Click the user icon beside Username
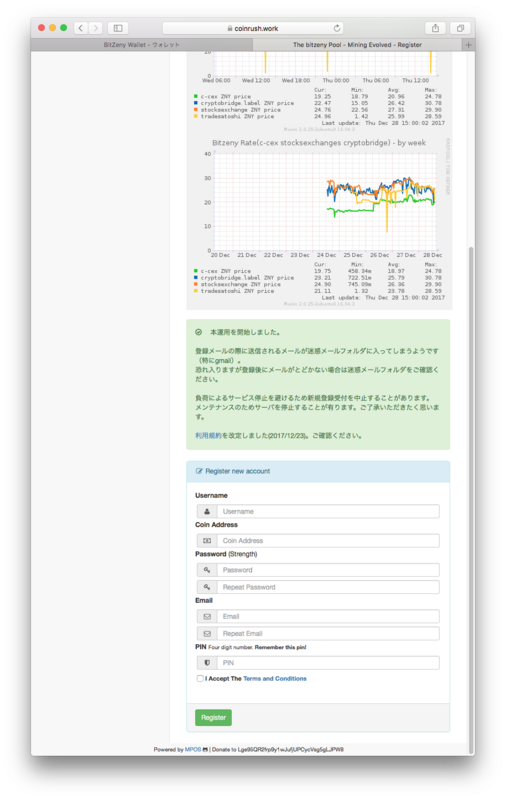 (x=207, y=511)
